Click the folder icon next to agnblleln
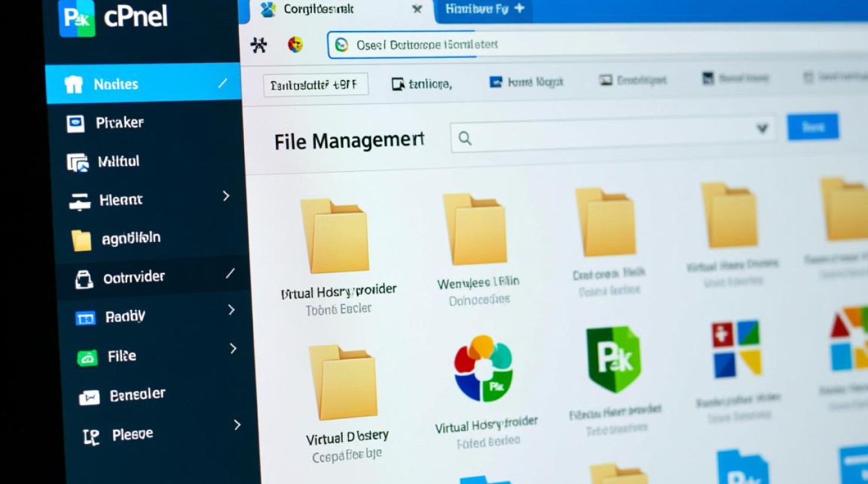 tap(81, 241)
